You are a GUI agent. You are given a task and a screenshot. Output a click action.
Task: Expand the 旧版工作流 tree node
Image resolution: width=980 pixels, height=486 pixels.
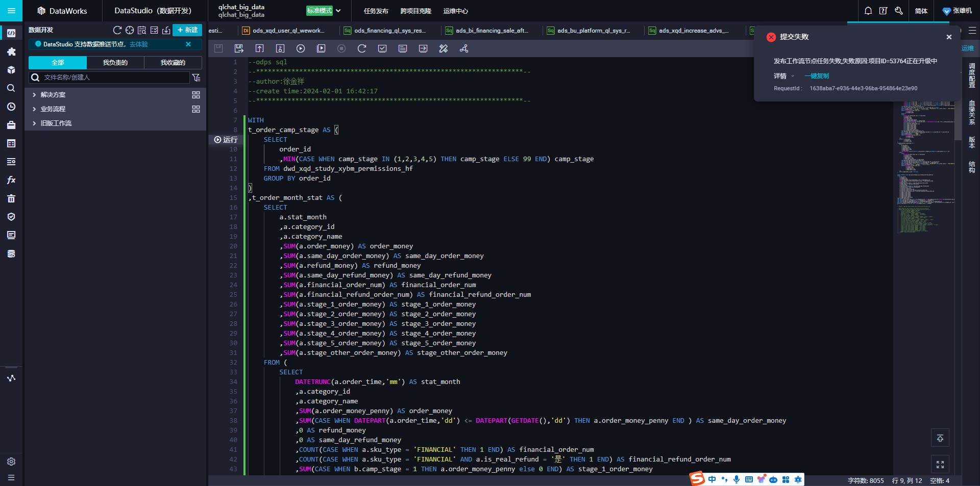coord(34,123)
